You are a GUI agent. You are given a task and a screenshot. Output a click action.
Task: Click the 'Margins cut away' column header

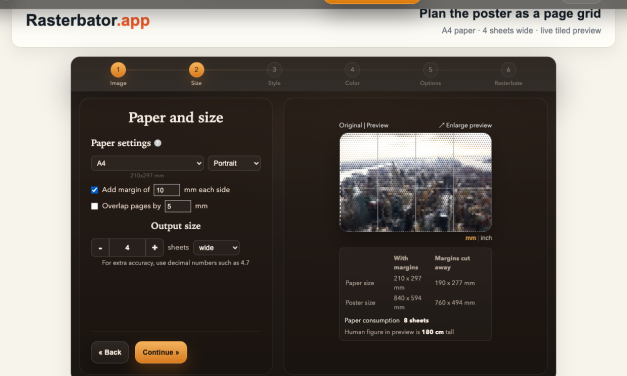[x=452, y=263]
